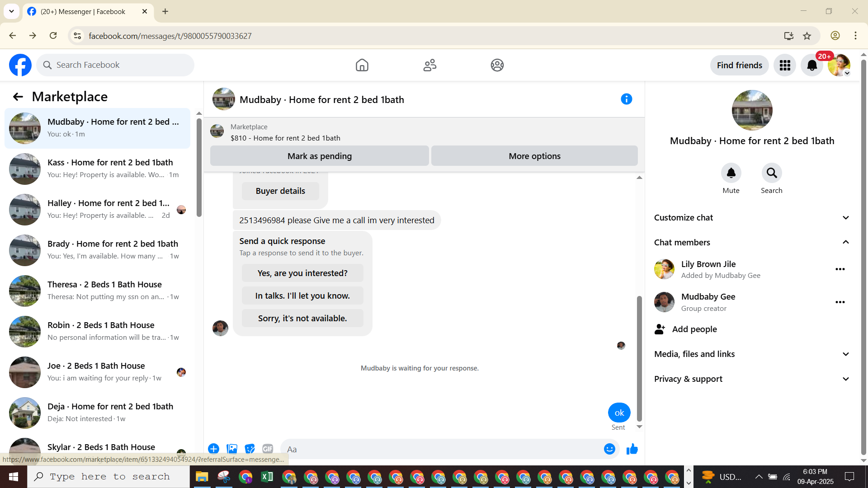The height and width of the screenshot is (488, 868).
Task: Open Joe 2 Beds 1 Bath House chat
Action: (97, 372)
